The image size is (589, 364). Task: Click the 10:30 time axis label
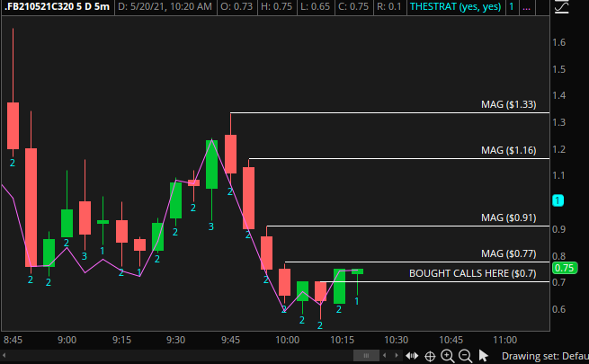point(396,340)
